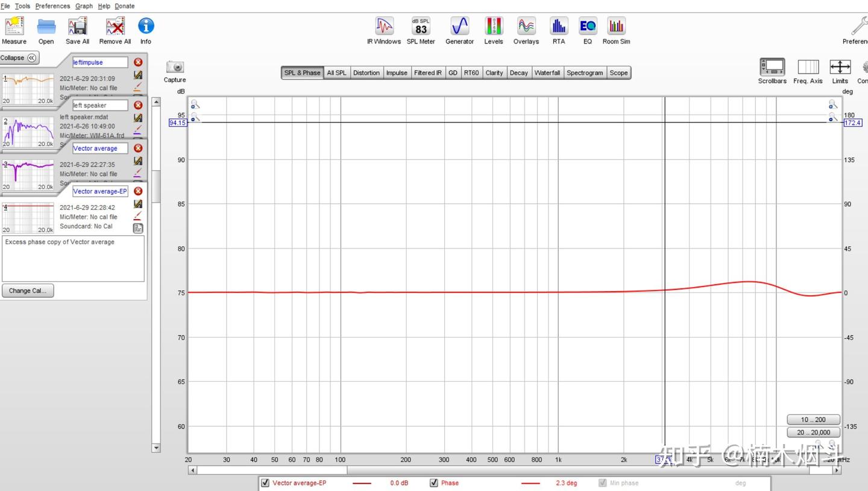Toggle the Vector average-EP trace checkbox
This screenshot has height=491, width=868.
pyautogui.click(x=265, y=483)
